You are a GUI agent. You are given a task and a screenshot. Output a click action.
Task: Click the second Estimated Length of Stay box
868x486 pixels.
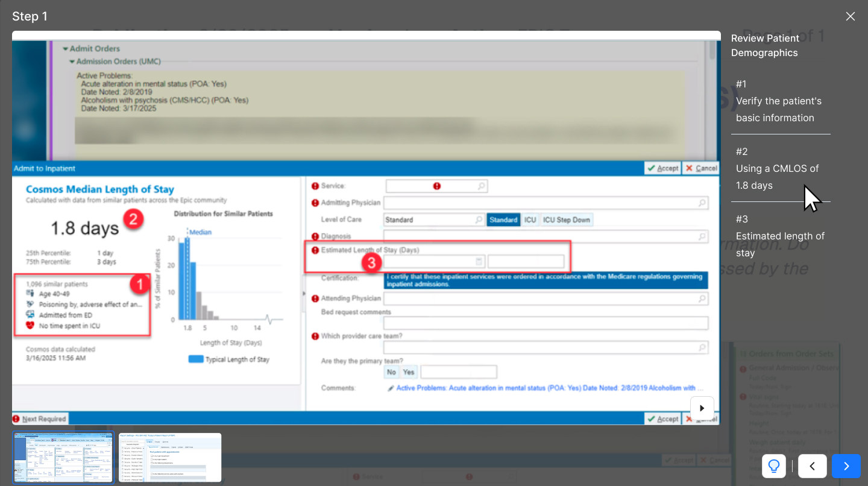click(x=526, y=262)
